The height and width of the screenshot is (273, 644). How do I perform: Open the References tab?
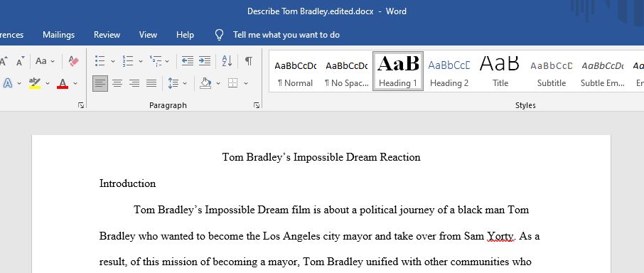pyautogui.click(x=12, y=35)
